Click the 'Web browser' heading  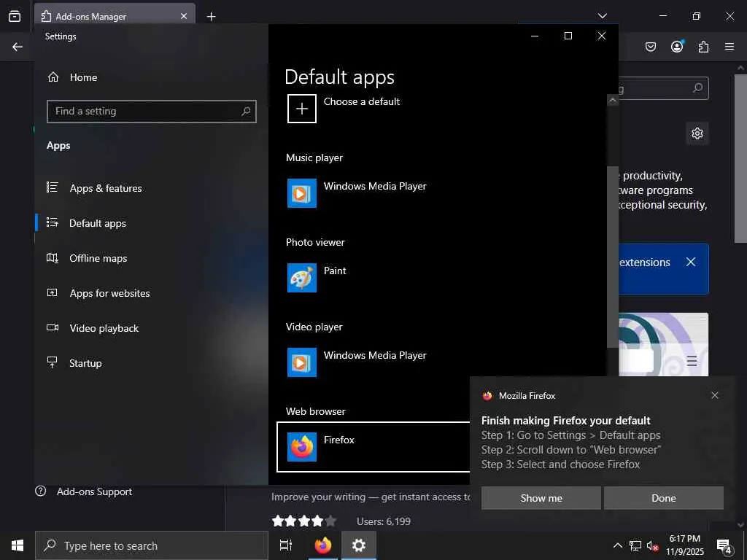(x=315, y=411)
